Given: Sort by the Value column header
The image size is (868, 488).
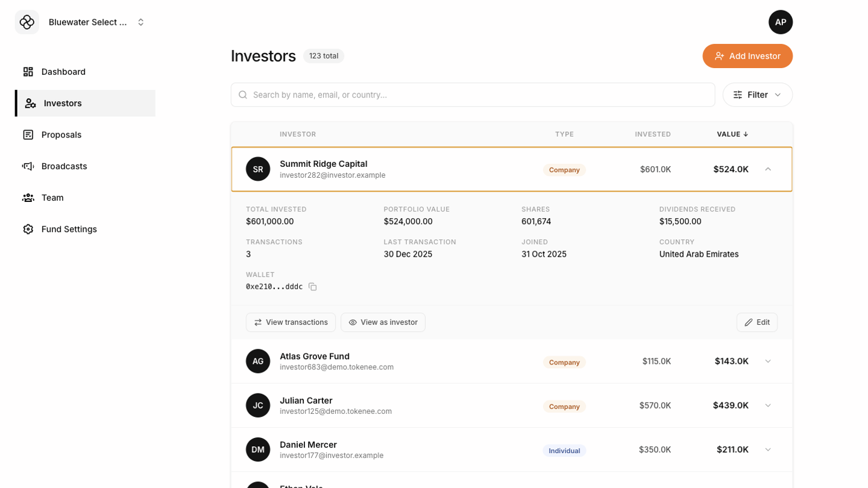Looking at the screenshot, I should point(732,134).
